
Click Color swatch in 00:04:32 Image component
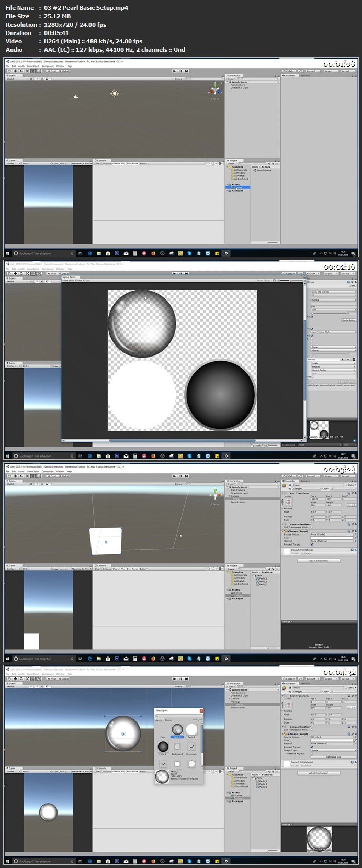[x=333, y=740]
